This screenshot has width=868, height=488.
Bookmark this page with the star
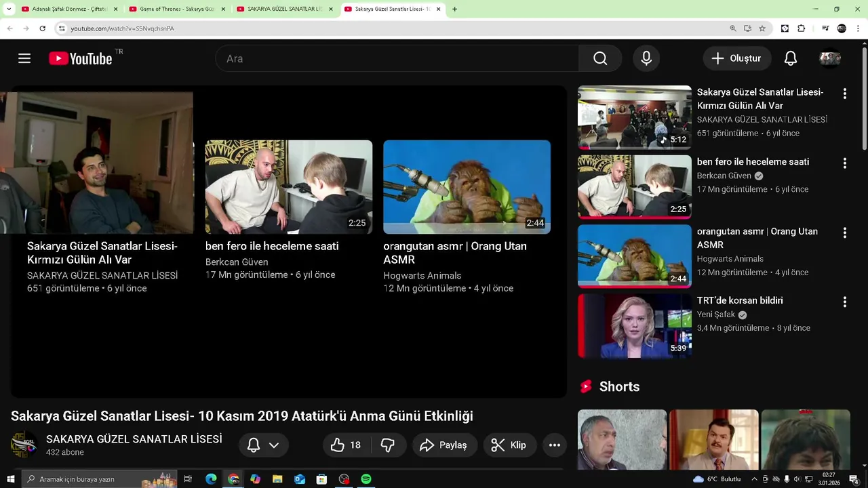pos(762,28)
